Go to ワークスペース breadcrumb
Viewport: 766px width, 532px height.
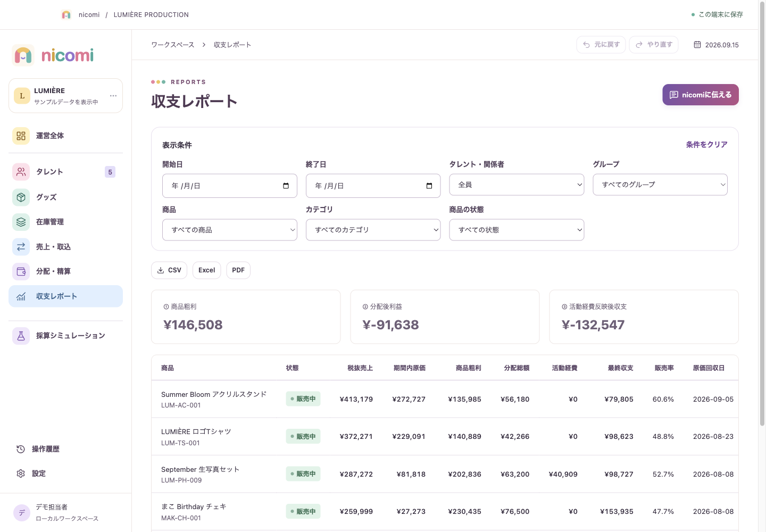coord(173,45)
